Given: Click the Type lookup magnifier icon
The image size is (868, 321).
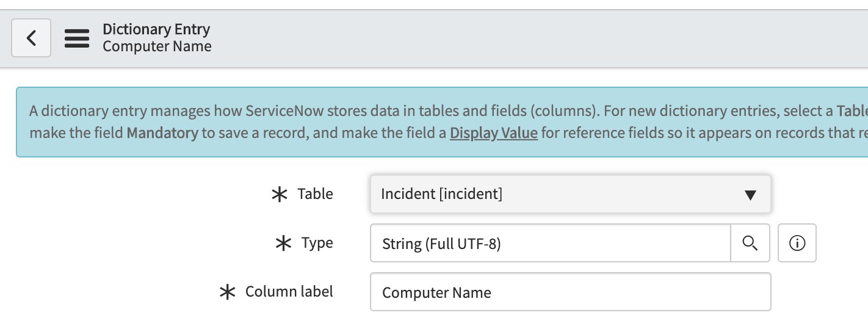Looking at the screenshot, I should click(750, 243).
